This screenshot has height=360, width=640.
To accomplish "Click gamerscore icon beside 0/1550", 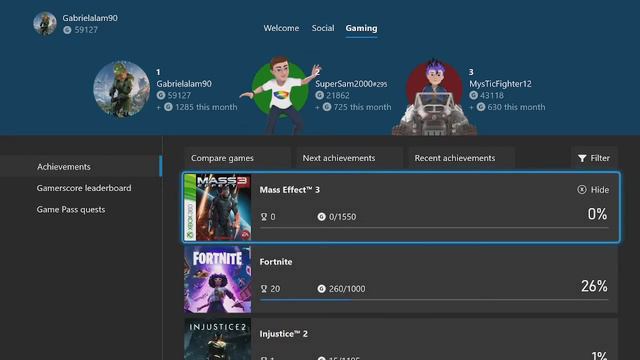I will [x=322, y=217].
